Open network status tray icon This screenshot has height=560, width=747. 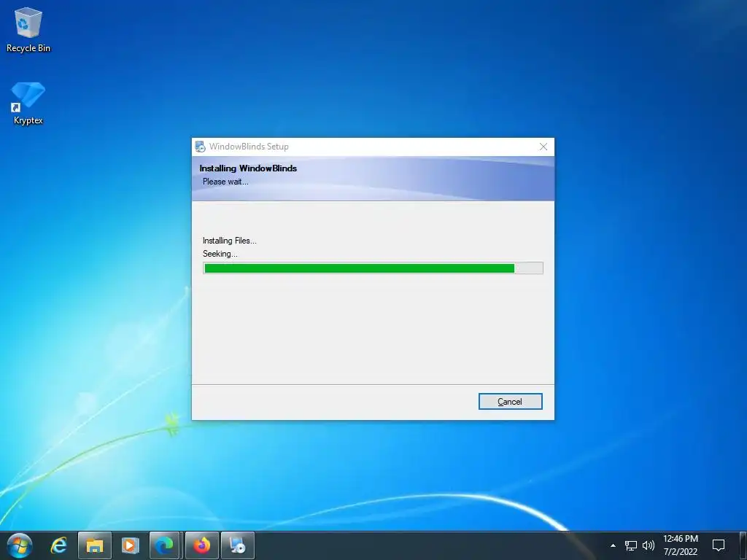coord(631,545)
